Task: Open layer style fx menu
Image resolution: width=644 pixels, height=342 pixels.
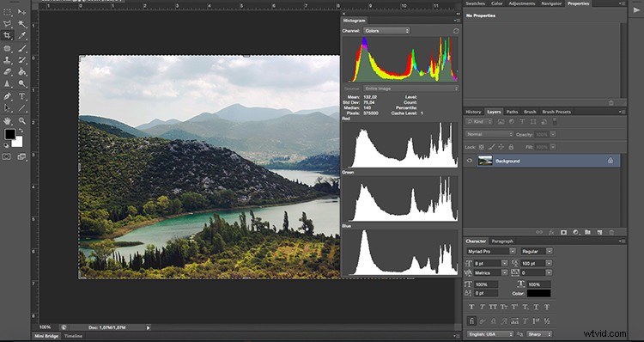Action: [551, 232]
